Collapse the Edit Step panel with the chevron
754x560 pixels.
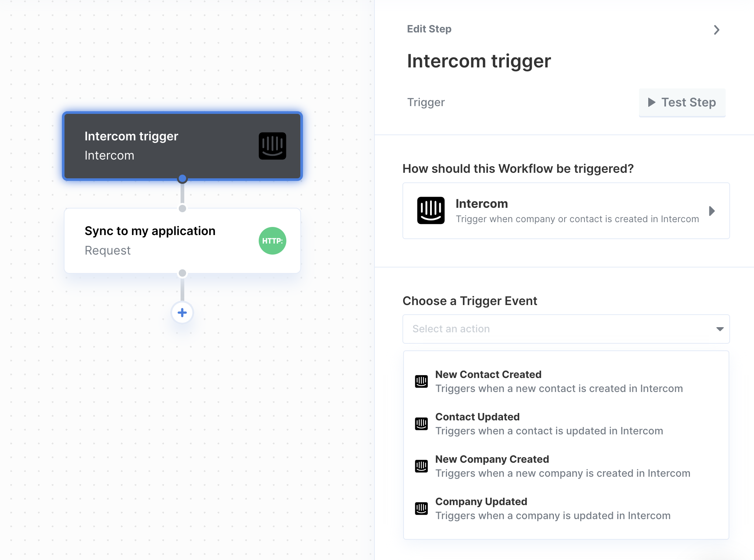pyautogui.click(x=716, y=30)
